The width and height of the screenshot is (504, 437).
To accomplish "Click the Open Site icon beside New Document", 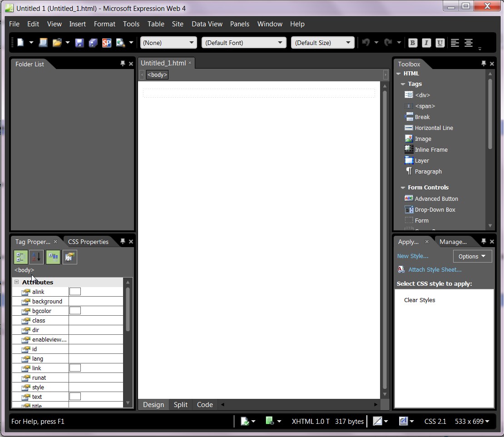I will point(43,42).
